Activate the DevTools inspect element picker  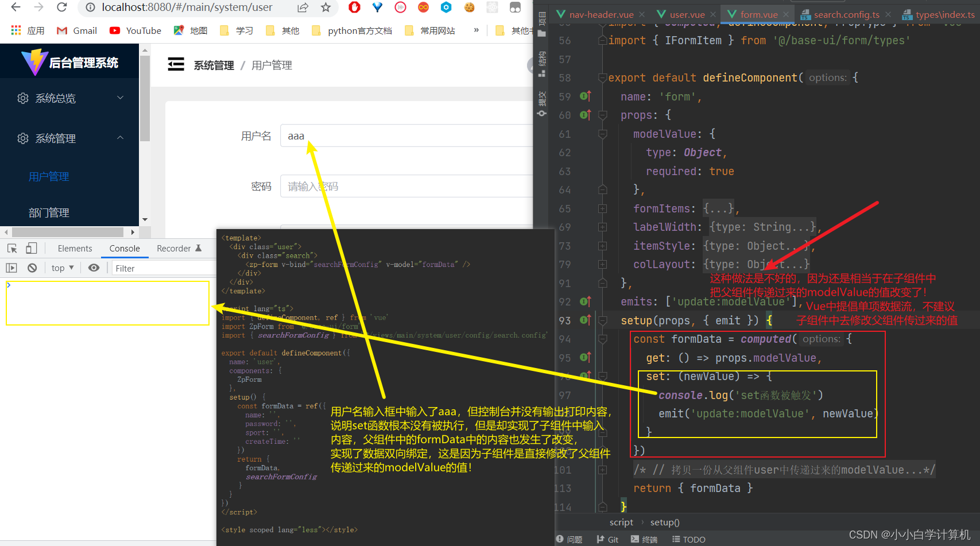tap(12, 248)
